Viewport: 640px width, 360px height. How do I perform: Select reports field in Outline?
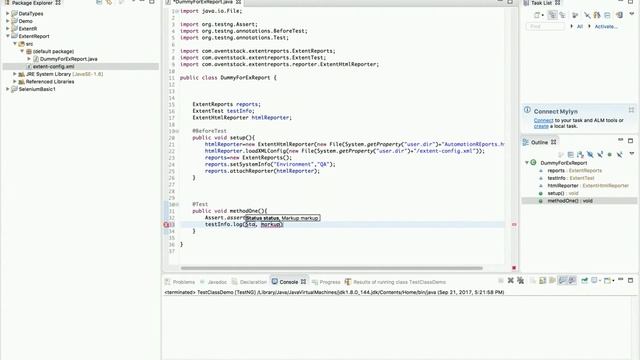pyautogui.click(x=575, y=171)
